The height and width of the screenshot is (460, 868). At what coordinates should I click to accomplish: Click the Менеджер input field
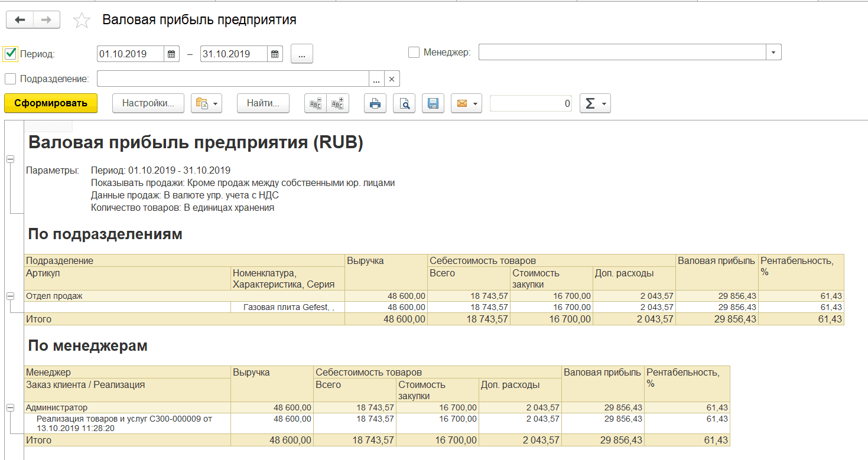point(622,52)
